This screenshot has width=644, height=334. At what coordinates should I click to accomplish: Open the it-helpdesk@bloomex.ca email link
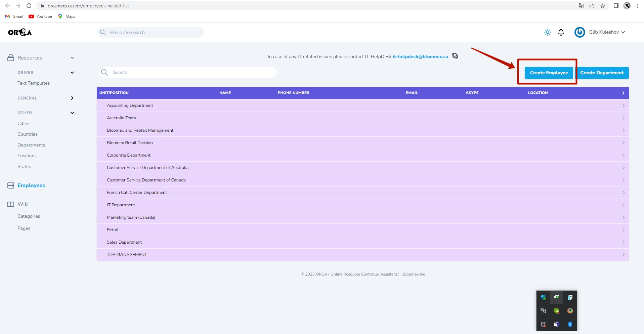point(420,56)
